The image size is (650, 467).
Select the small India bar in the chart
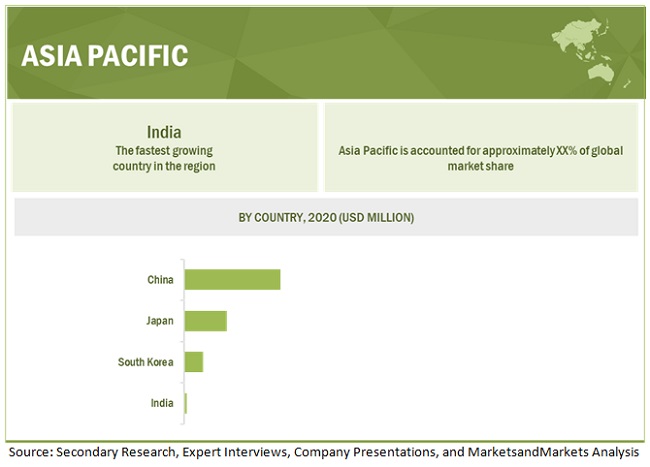click(x=185, y=403)
